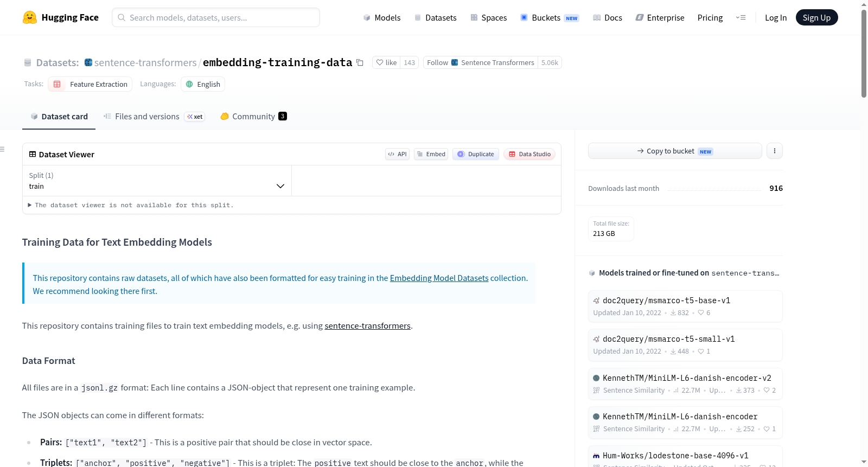
Task: Click the Data Format heading
Action: pyautogui.click(x=48, y=361)
